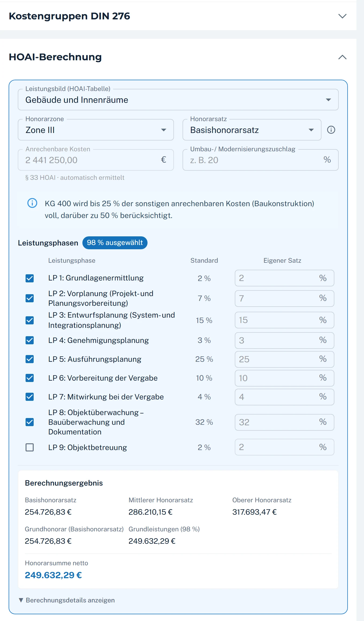The height and width of the screenshot is (621, 364).
Task: Uncheck LP 5: Ausführungsplanung
Action: click(30, 359)
